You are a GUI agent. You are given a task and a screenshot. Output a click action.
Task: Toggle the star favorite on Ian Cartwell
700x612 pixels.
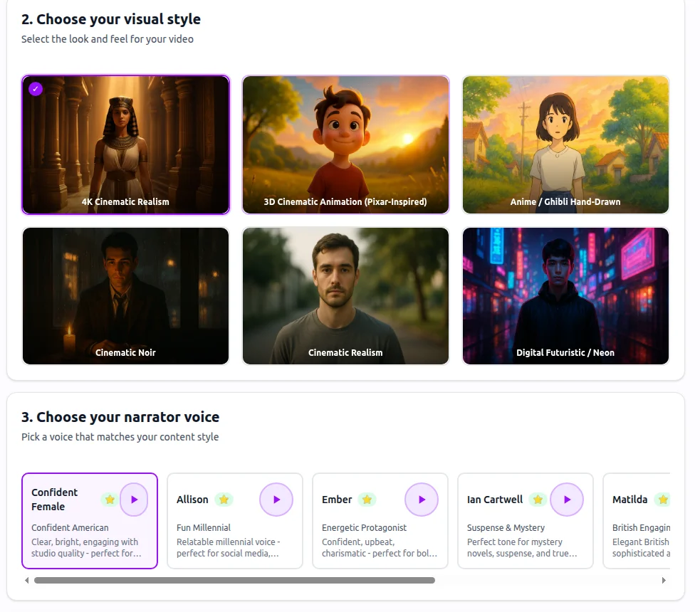[x=538, y=500]
